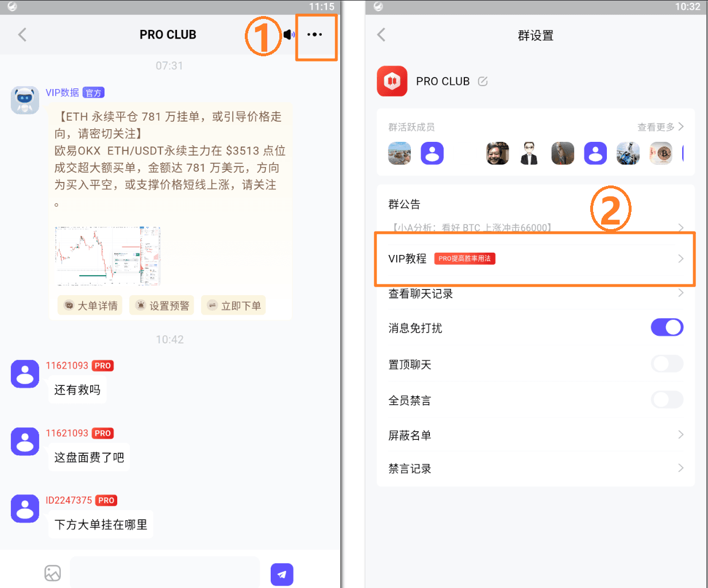Select the 这盘面费了吧 message bubble

(x=89, y=458)
